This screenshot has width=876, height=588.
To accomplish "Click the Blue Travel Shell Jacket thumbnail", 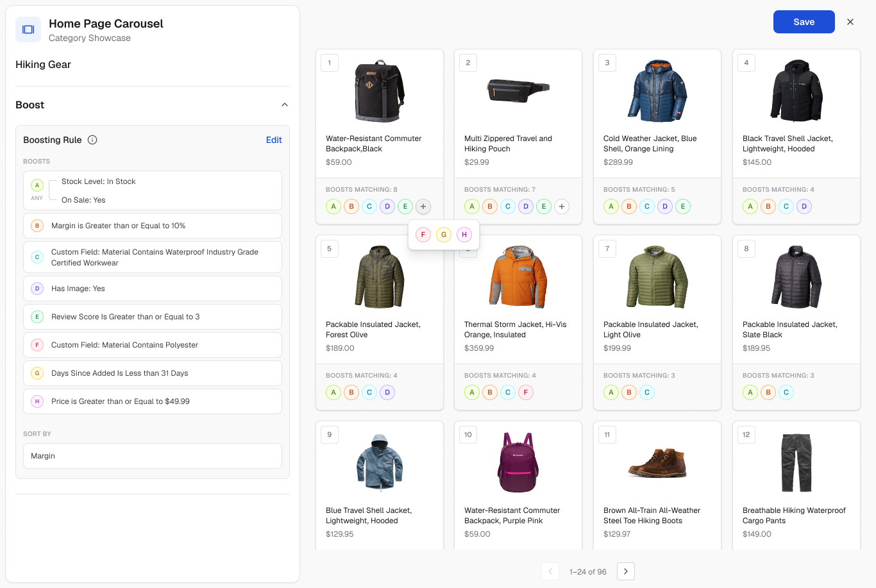I will click(380, 463).
